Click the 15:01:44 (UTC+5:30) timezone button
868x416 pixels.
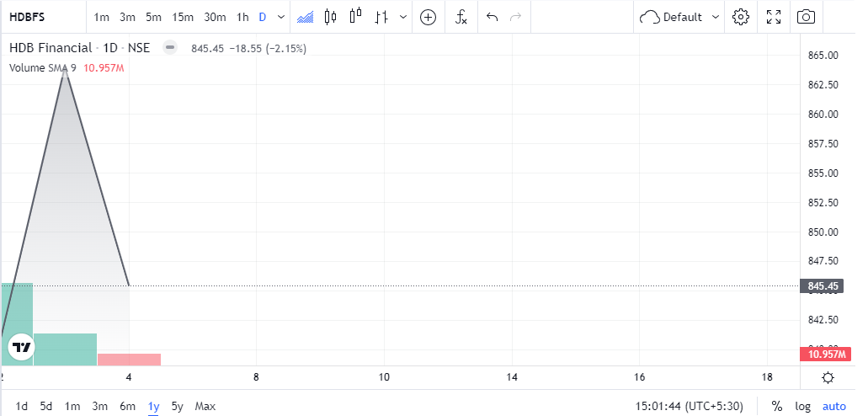coord(690,407)
